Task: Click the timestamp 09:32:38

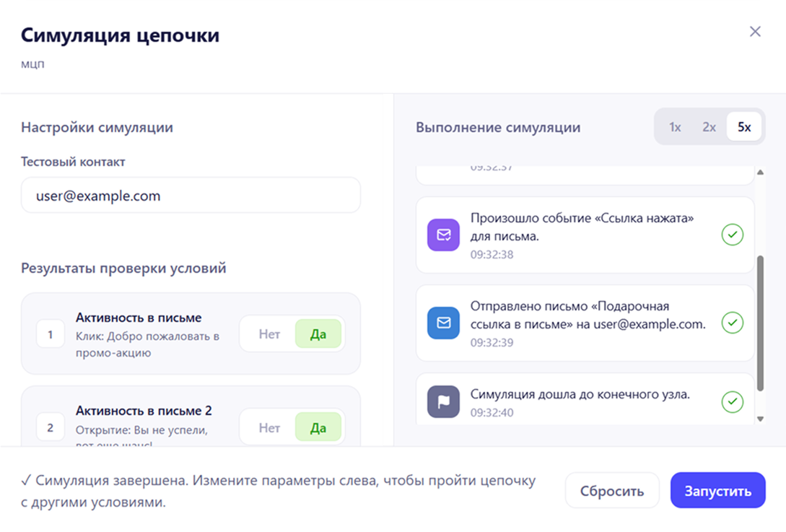Action: point(492,255)
